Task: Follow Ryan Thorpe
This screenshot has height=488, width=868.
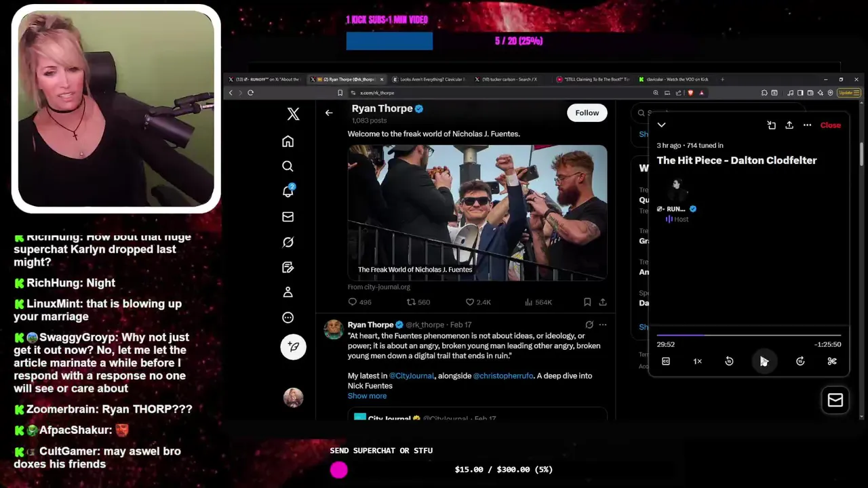Action: click(x=587, y=113)
